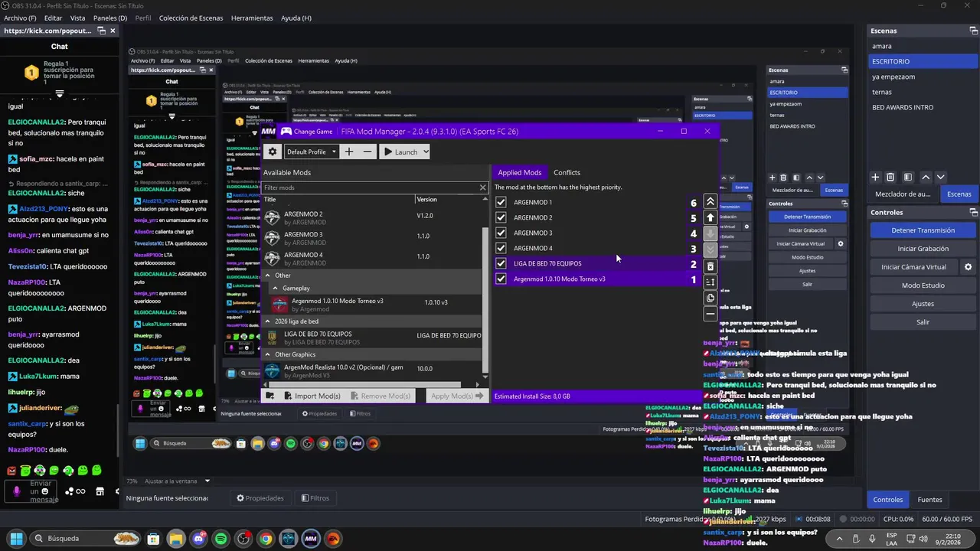980x551 pixels.
Task: Open the Launch options dropdown arrow
Action: (x=426, y=152)
